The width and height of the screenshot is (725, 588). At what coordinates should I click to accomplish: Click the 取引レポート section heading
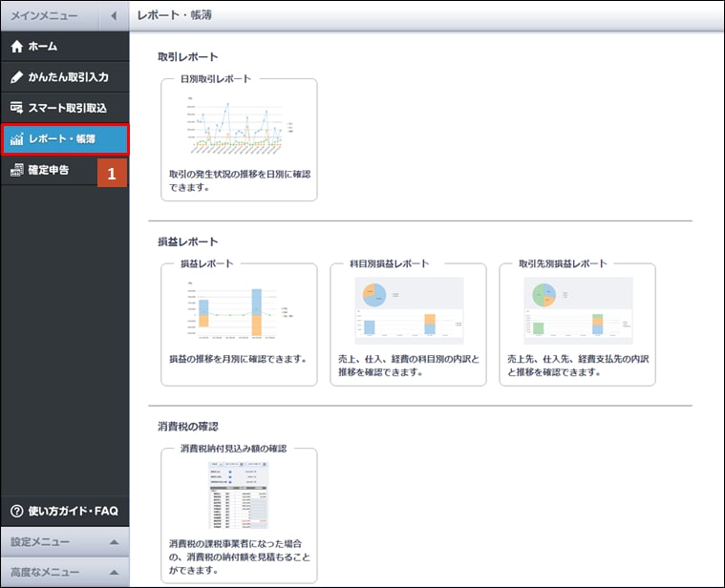(x=188, y=57)
